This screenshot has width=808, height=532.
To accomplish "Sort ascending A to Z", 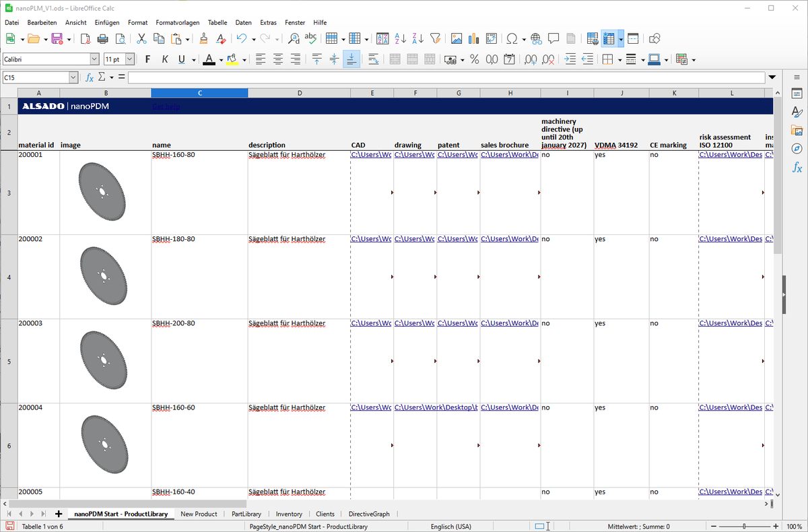I will pos(400,39).
